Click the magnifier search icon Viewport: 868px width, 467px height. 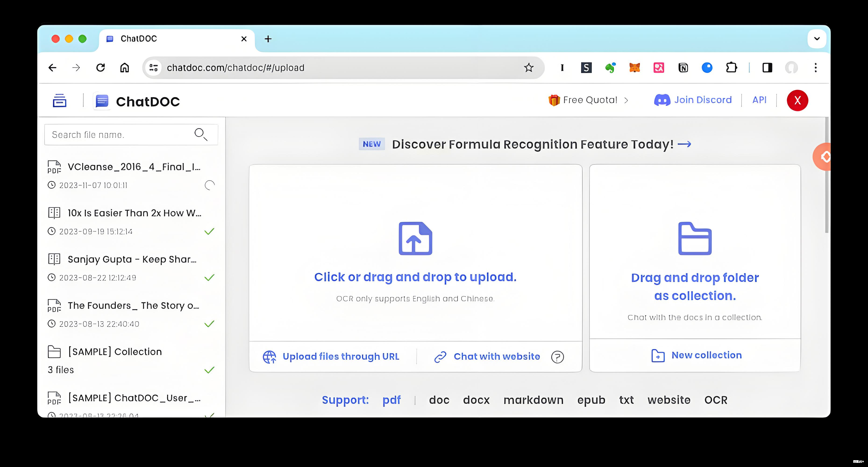(x=201, y=134)
